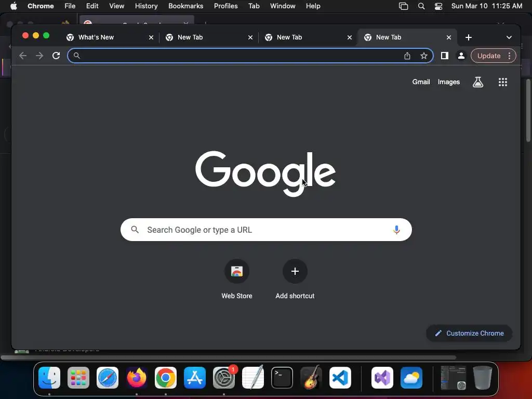Open Launchpad from the Dock
This screenshot has width=532, height=399.
[x=78, y=378]
